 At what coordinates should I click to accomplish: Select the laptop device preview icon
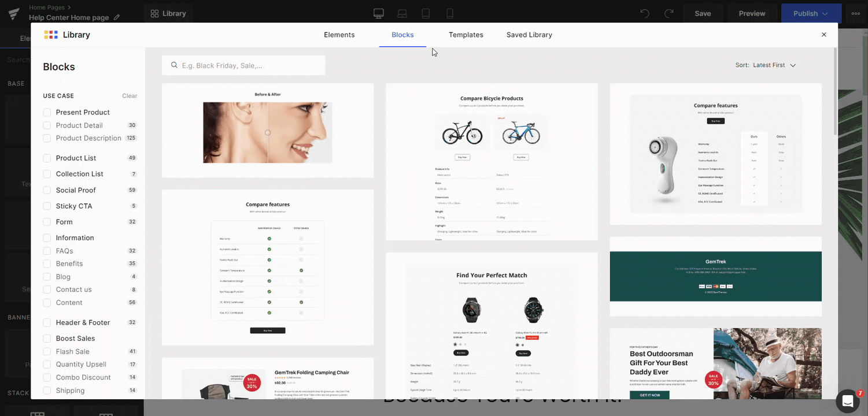pyautogui.click(x=402, y=13)
